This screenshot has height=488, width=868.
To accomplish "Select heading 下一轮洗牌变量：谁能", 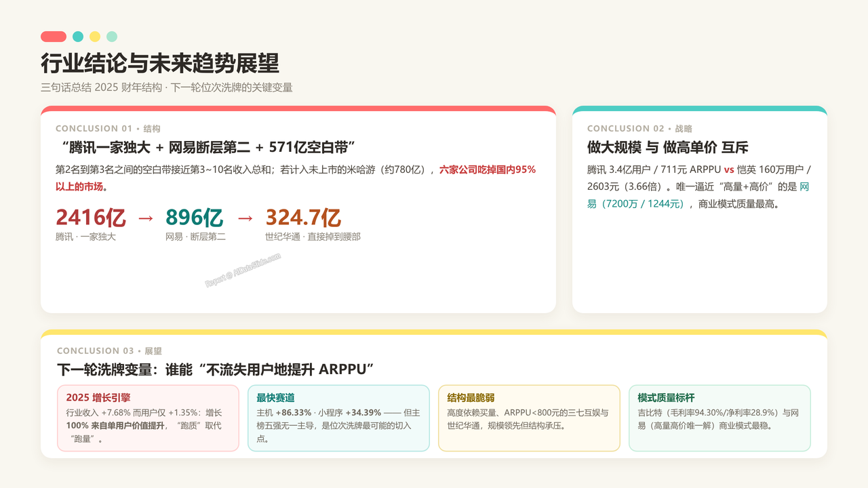I will pos(216,369).
